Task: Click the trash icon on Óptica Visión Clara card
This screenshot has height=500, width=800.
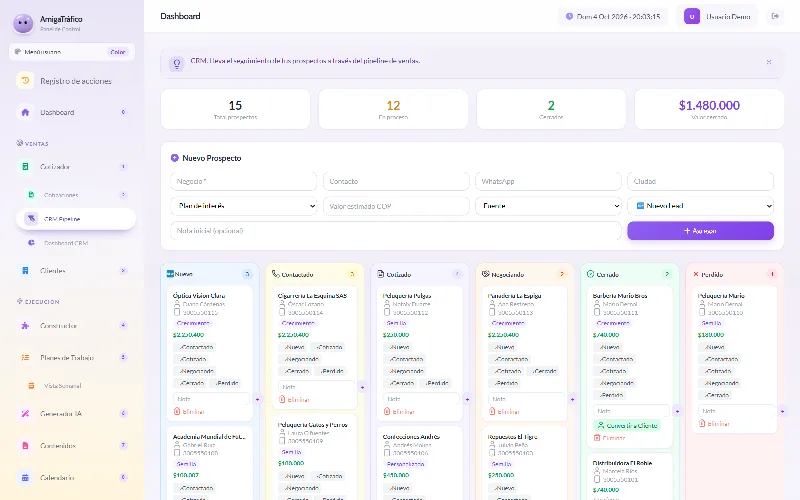Action: [177, 411]
